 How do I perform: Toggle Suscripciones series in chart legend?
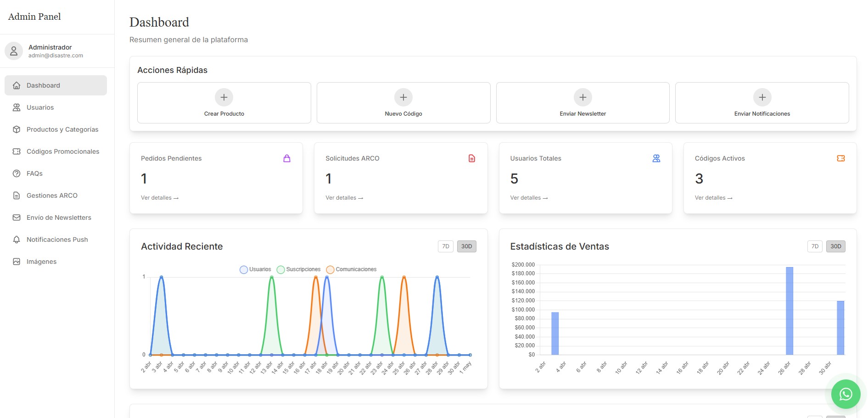(x=299, y=269)
